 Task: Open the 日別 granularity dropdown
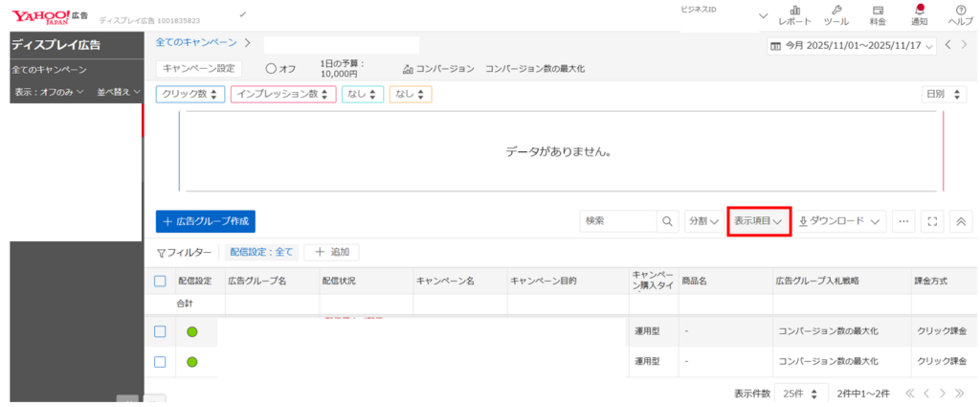tap(944, 95)
